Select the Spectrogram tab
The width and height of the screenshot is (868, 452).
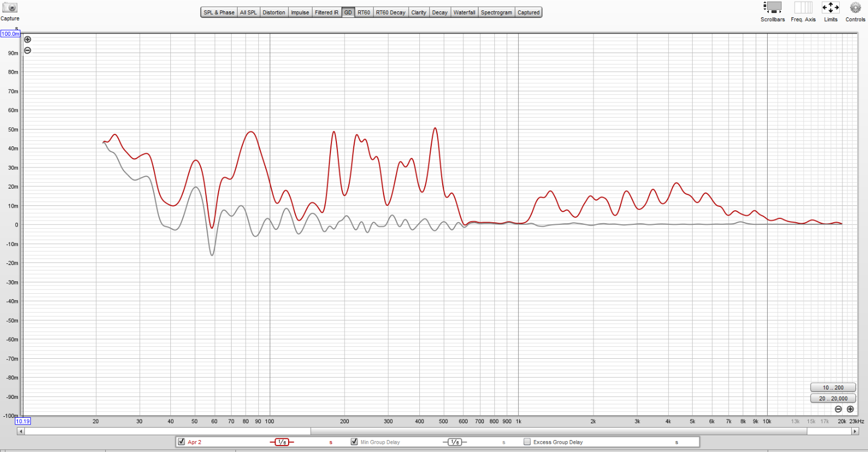click(x=496, y=12)
